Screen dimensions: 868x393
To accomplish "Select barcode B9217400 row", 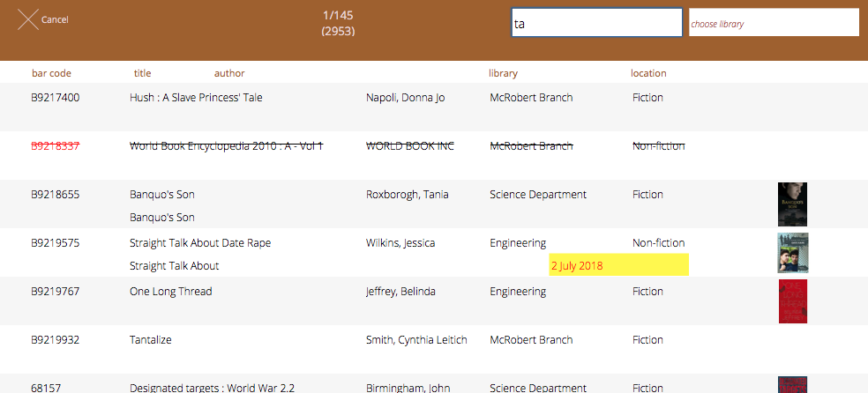I will (56, 98).
